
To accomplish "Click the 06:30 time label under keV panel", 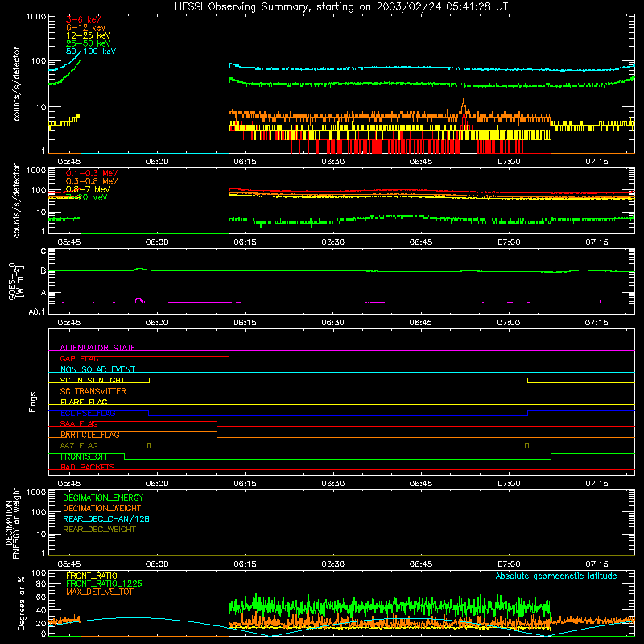I will (332, 162).
